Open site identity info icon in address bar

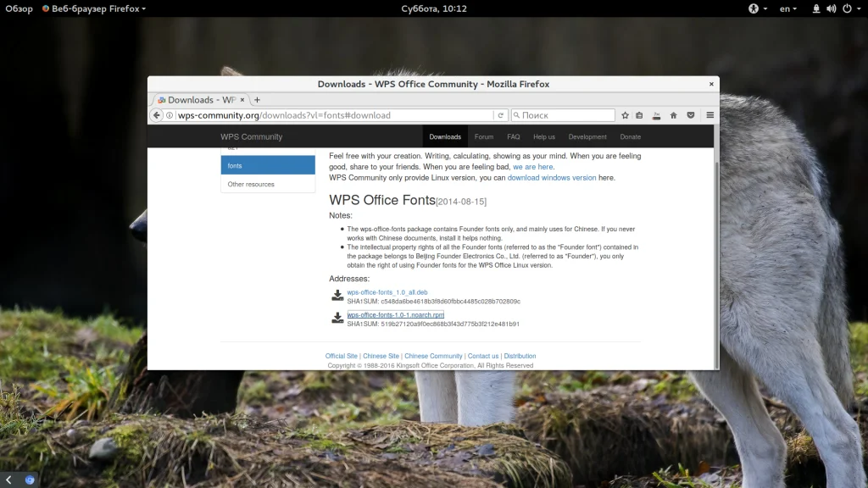170,115
